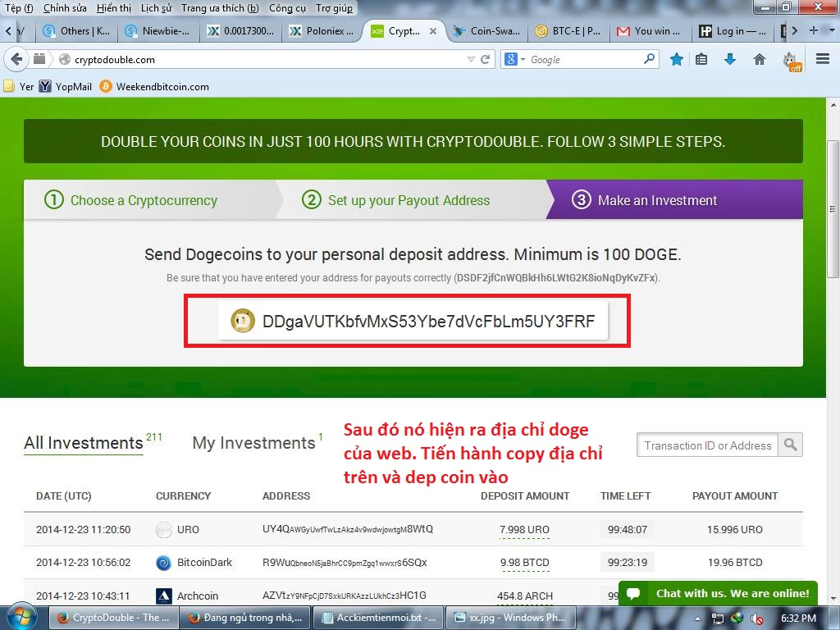Switch to All Investments list
Screen dimensions: 840x630
pyautogui.click(x=84, y=443)
